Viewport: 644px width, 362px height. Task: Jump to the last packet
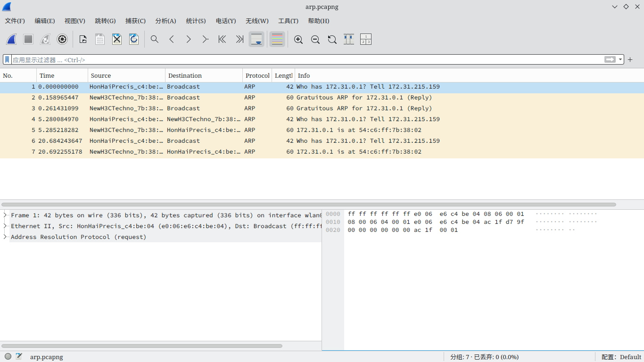pos(239,40)
